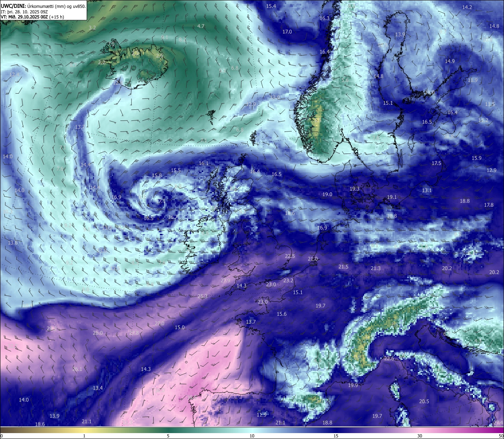Screen dimensions: 504x439
Task: Click the 15.0 value label
Action: pos(180,327)
